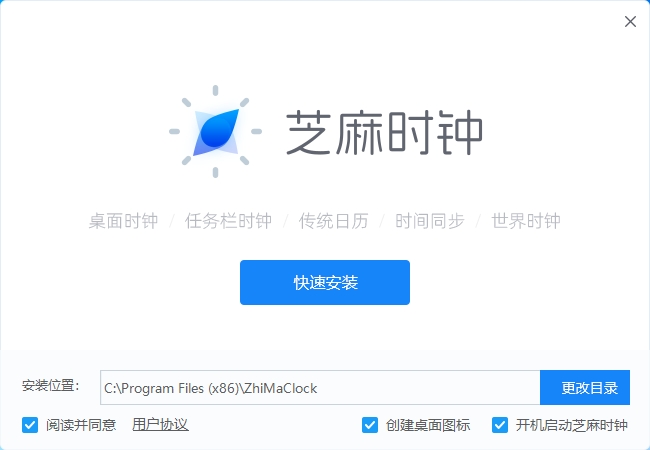Select the 世界时钟 feature label
This screenshot has height=450, width=650.
526,221
